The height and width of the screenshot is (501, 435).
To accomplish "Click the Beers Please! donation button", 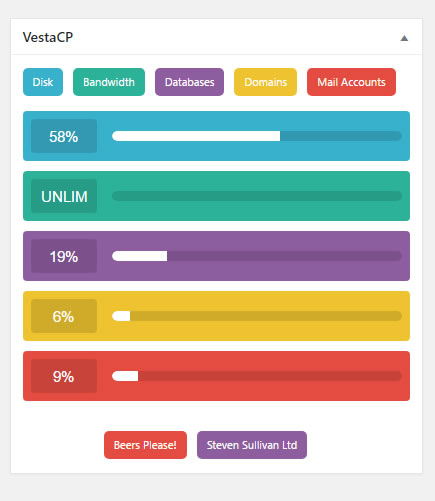I will tap(145, 445).
